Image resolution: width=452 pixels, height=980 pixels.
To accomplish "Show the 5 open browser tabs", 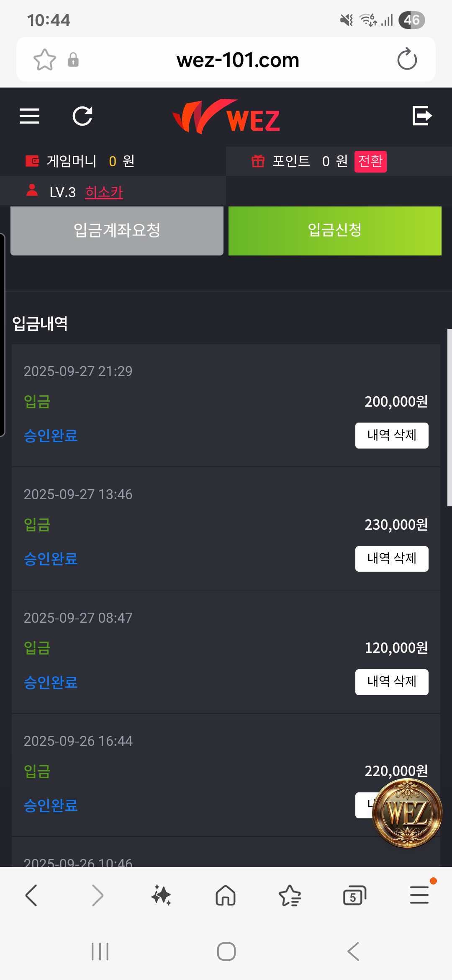I will (354, 895).
